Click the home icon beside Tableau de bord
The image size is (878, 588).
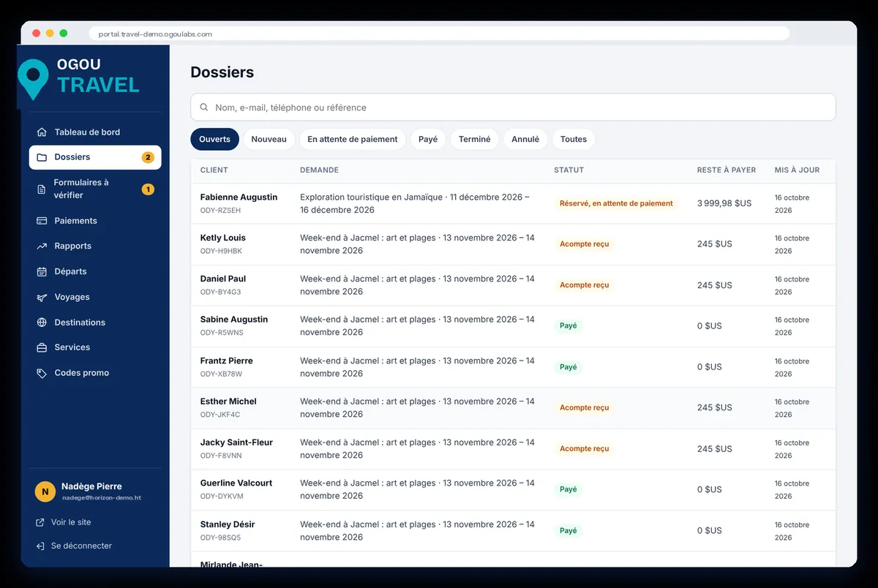42,132
